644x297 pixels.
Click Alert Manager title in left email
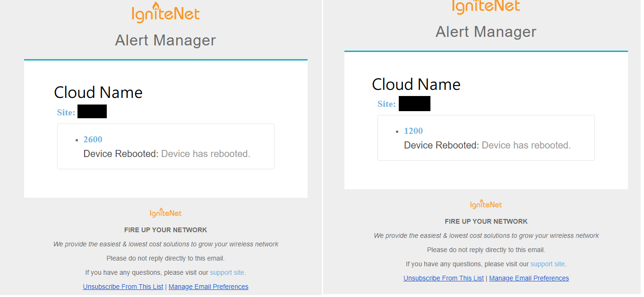click(x=165, y=40)
